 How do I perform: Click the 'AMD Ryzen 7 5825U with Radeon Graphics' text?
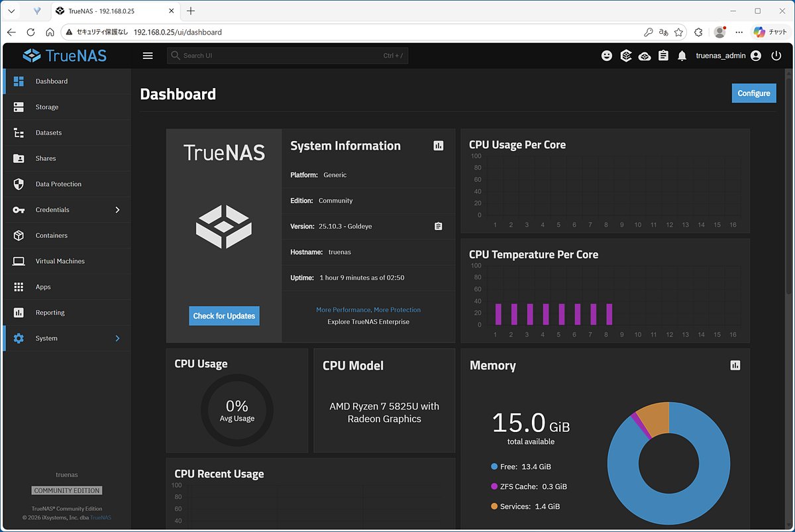(x=384, y=413)
